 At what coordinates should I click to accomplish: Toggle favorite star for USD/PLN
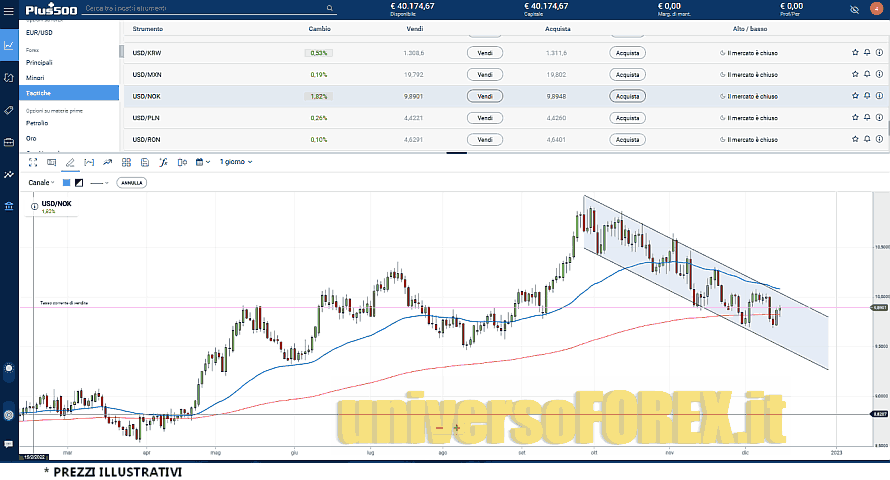[854, 118]
